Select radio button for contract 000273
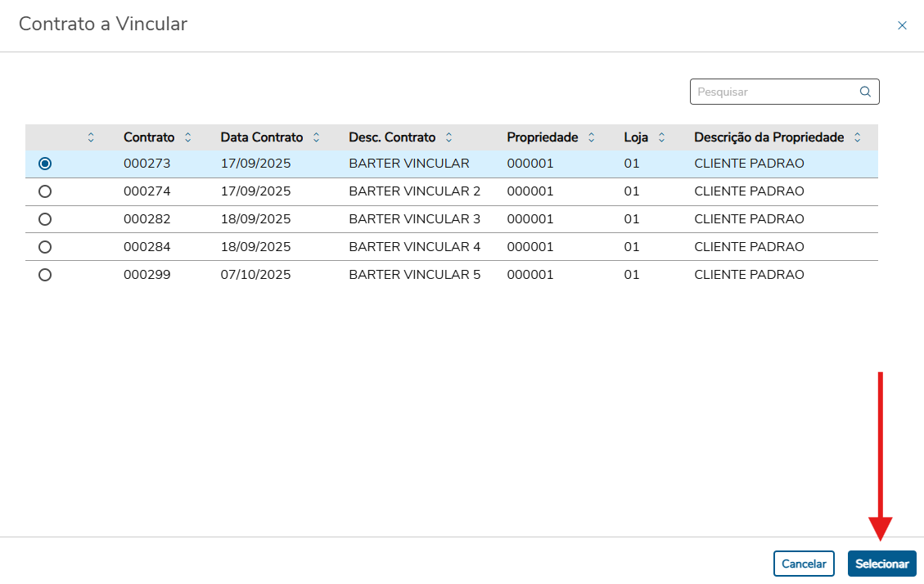Image resolution: width=924 pixels, height=584 pixels. pyautogui.click(x=45, y=164)
